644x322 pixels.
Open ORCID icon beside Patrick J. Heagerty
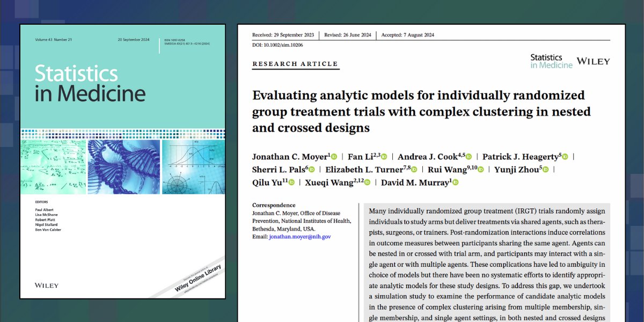pyautogui.click(x=565, y=157)
